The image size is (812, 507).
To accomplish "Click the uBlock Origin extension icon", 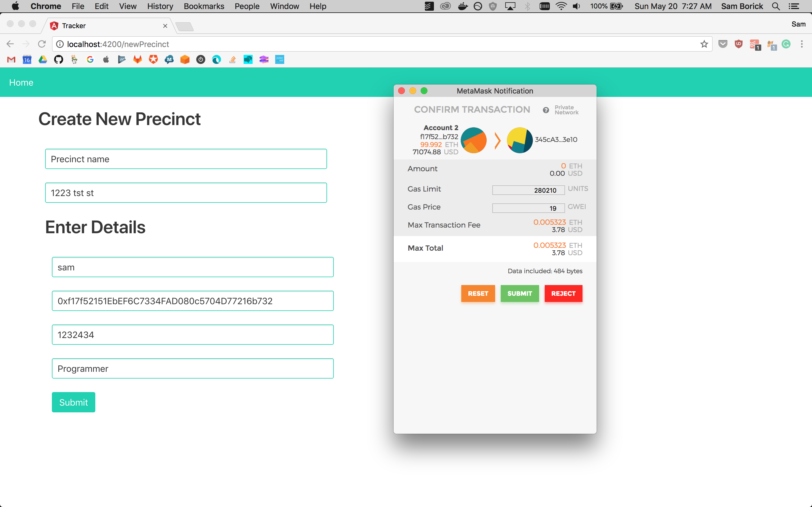I will (x=738, y=44).
